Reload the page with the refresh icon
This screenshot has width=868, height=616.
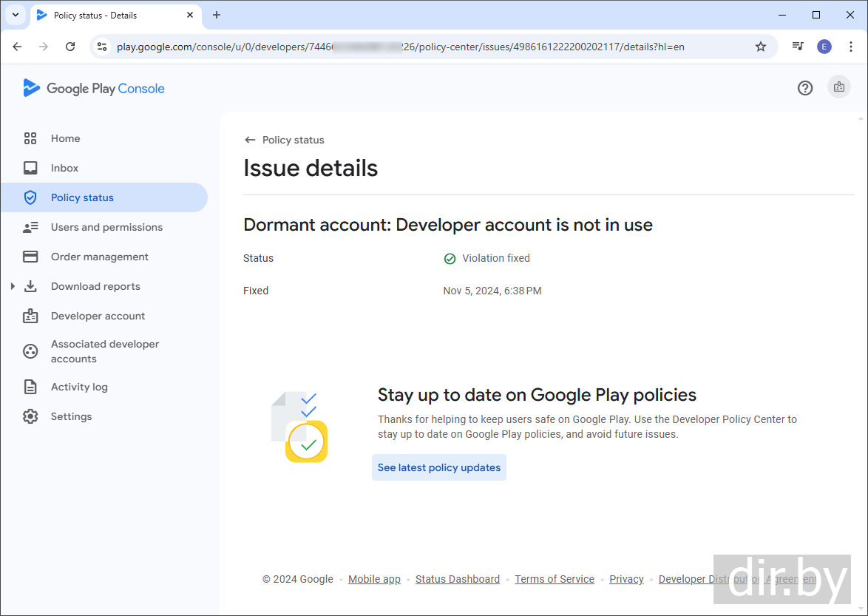[70, 47]
